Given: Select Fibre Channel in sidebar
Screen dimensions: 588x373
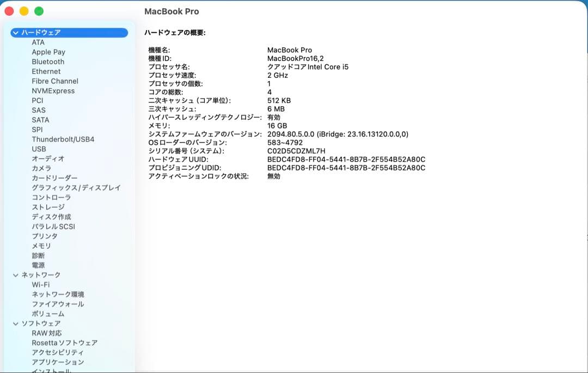Looking at the screenshot, I should pyautogui.click(x=55, y=81).
